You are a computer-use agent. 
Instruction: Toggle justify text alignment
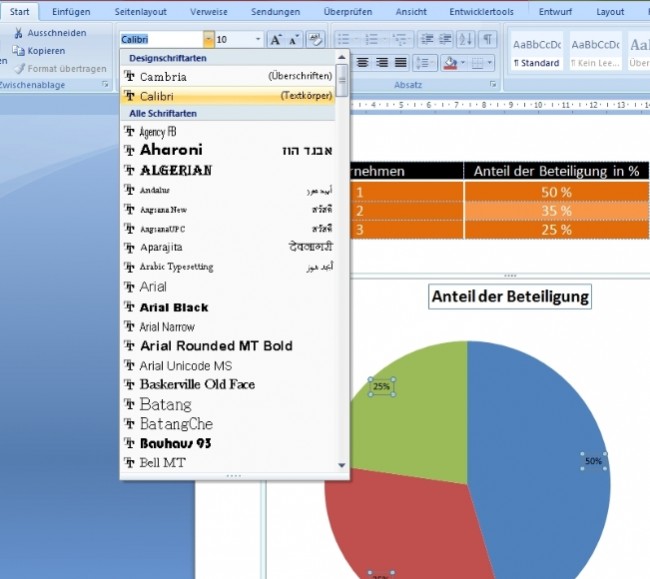(x=400, y=63)
